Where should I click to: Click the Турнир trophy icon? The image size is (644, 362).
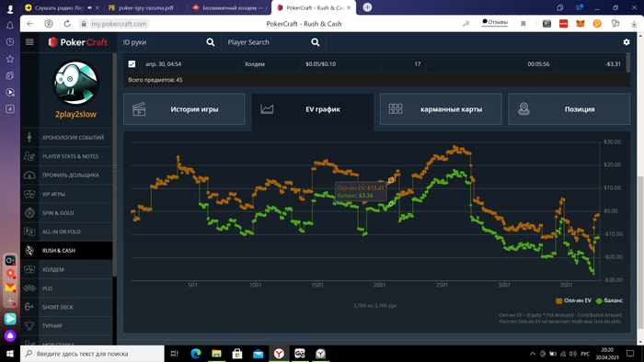pos(29,326)
